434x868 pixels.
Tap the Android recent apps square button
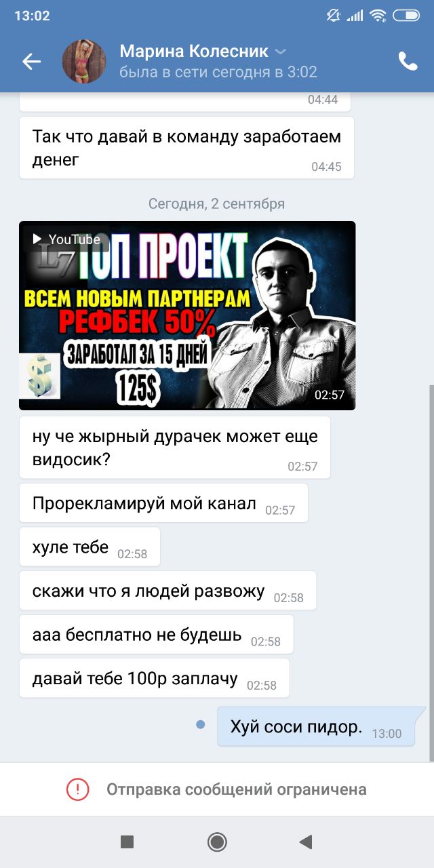[127, 842]
